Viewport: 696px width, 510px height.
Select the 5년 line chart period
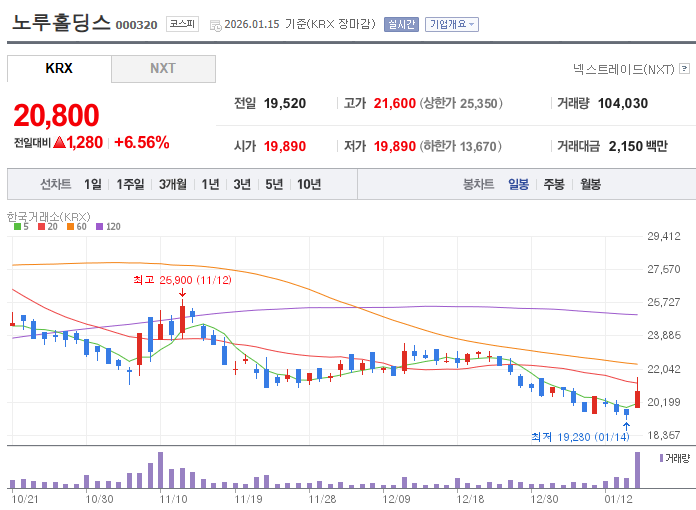point(274,184)
